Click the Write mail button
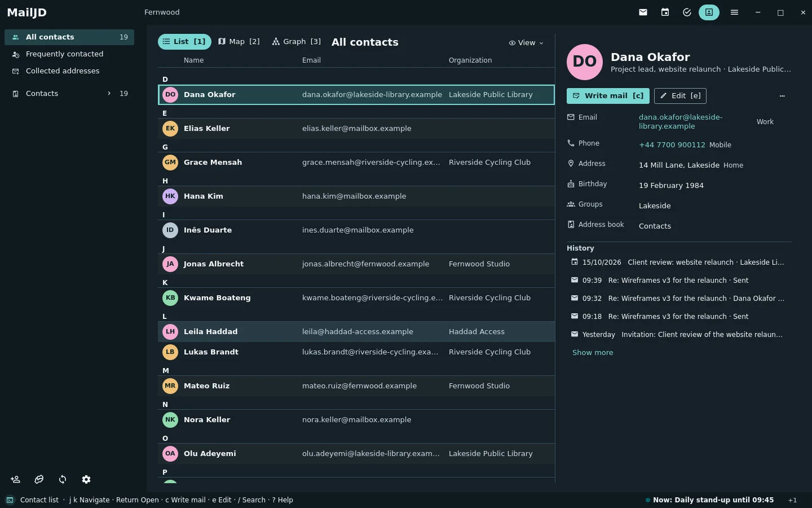Screen dimensions: 812x508 pyautogui.click(x=608, y=96)
